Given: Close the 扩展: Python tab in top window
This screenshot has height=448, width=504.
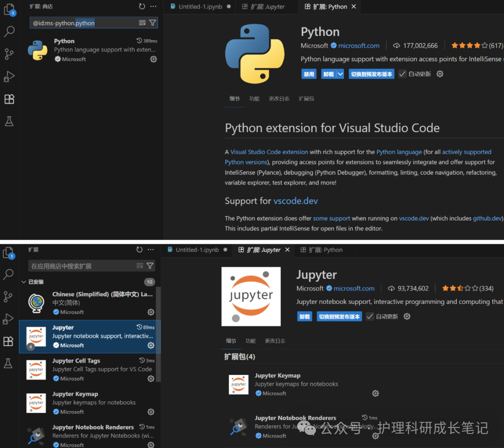Looking at the screenshot, I should pos(354,7).
